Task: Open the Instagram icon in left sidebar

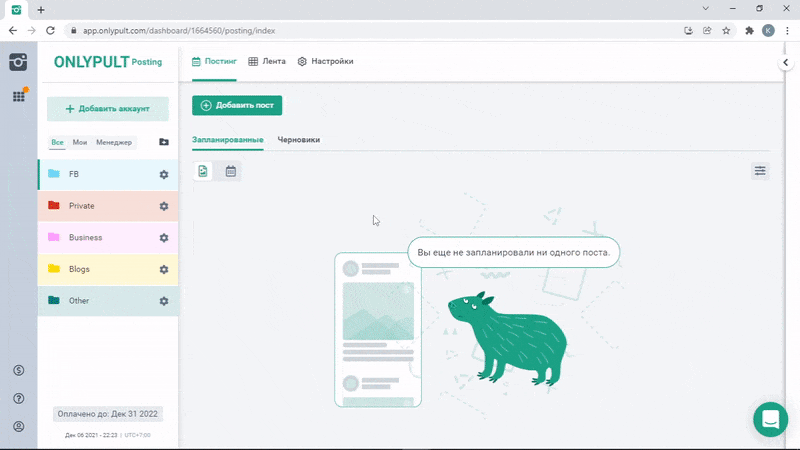Action: pyautogui.click(x=18, y=62)
